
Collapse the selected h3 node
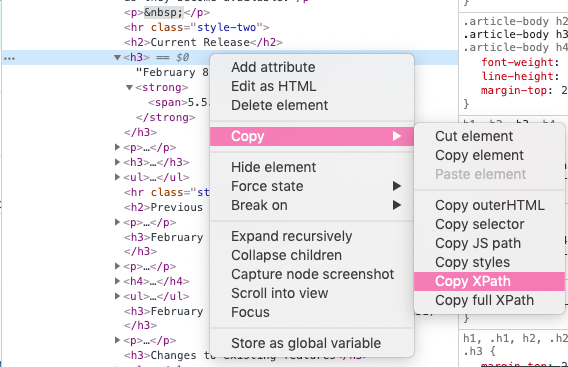tap(117, 57)
